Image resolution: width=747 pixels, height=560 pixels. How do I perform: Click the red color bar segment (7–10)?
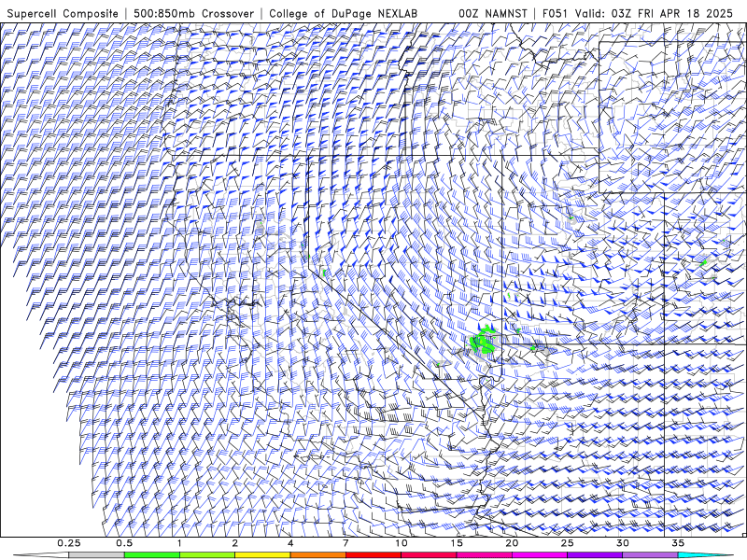pyautogui.click(x=373, y=555)
